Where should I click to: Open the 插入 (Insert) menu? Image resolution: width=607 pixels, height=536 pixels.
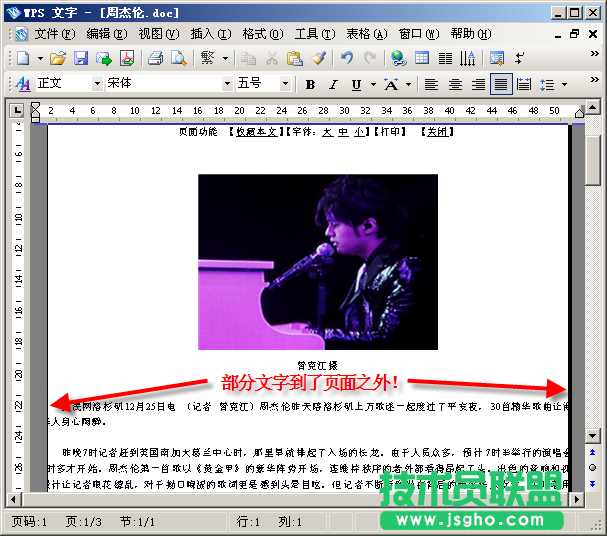pyautogui.click(x=209, y=33)
